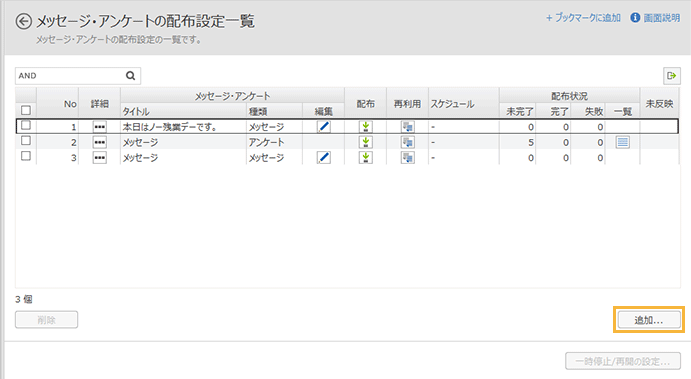Click the reuse icon for row 1
Screen dimensions: 691x379
tap(408, 127)
